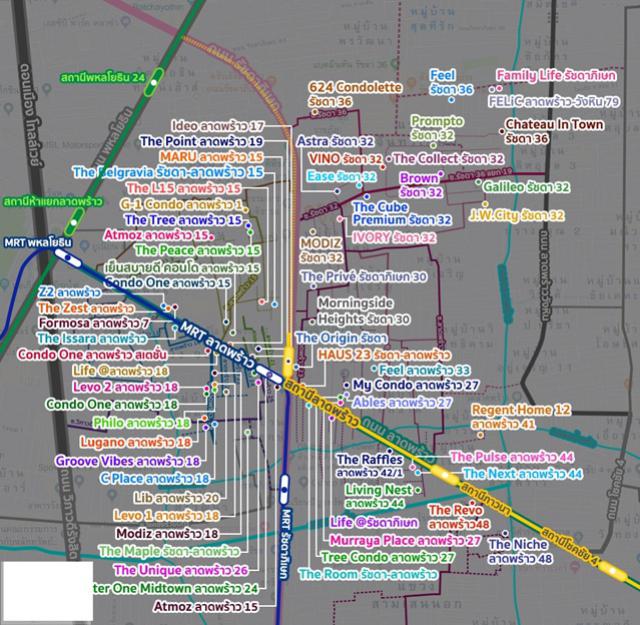The image size is (640, 625).
Task: Click 'Feel รัชดา 36' label
Action: click(x=451, y=82)
